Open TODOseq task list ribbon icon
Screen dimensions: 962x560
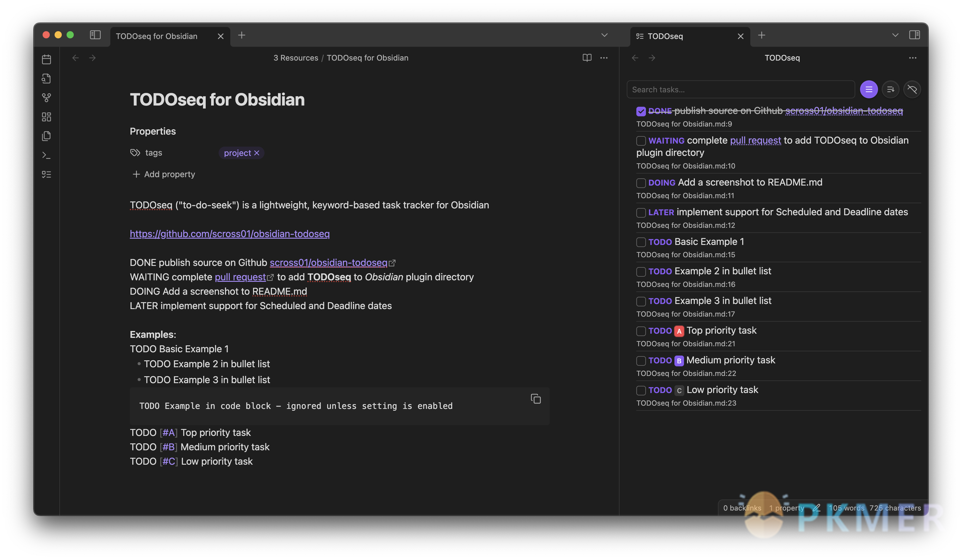point(46,174)
